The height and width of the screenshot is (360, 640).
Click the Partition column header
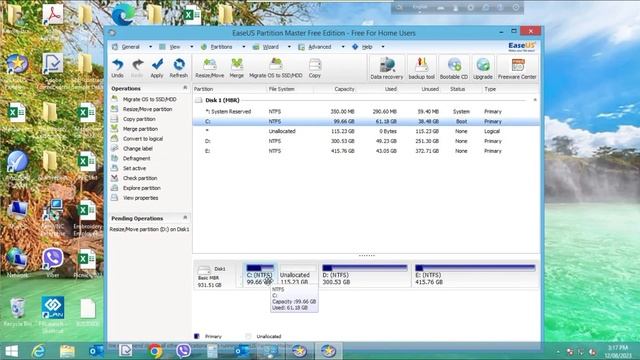[x=204, y=89]
